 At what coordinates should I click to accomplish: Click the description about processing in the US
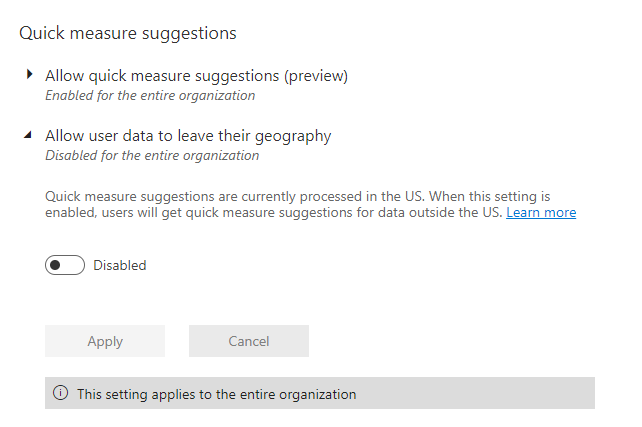click(x=310, y=205)
